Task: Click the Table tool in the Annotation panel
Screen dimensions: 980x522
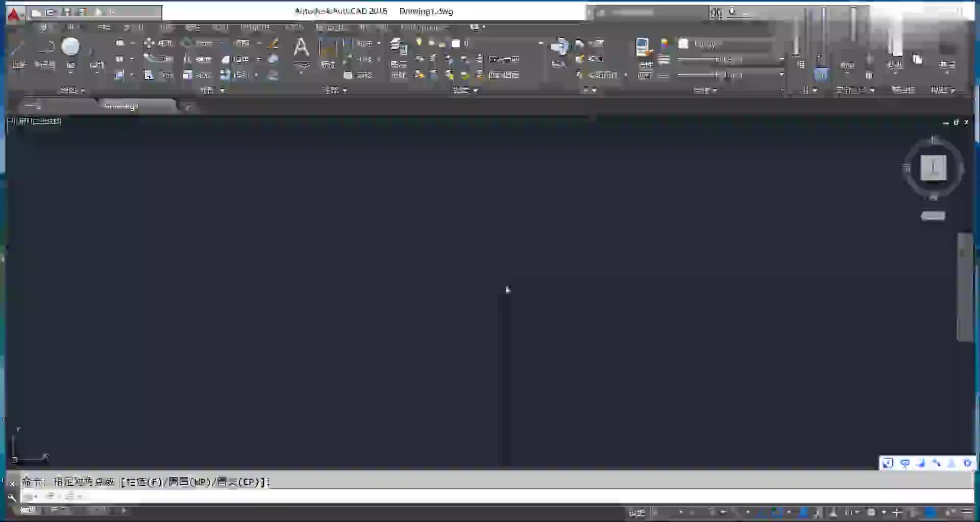Action: [358, 75]
